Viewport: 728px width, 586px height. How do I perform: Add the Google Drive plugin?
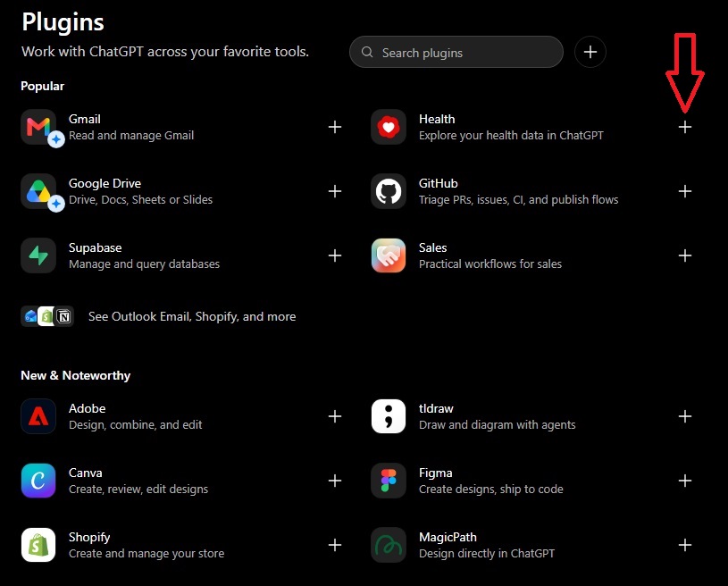[x=335, y=191]
